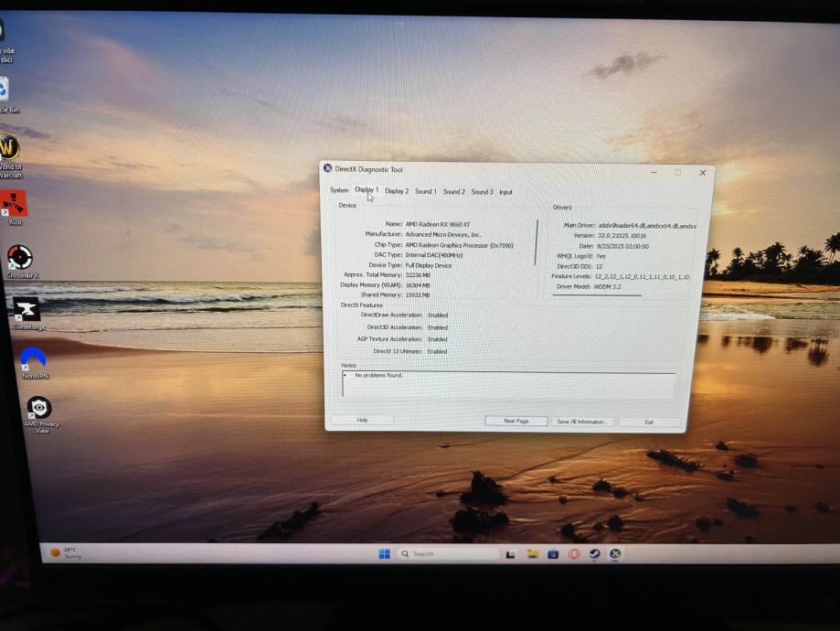The height and width of the screenshot is (631, 840).
Task: Open CurseForge desktop shortcut
Action: pyautogui.click(x=27, y=313)
